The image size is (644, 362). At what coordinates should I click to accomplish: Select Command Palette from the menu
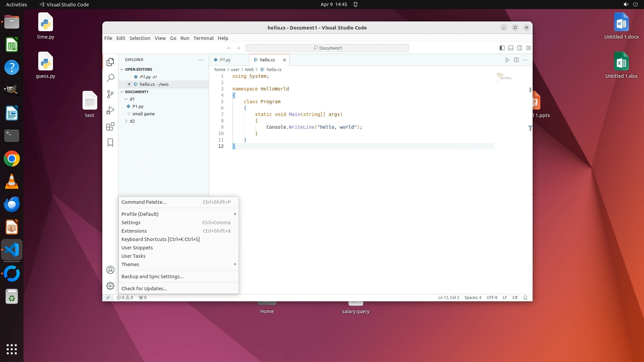tap(144, 202)
